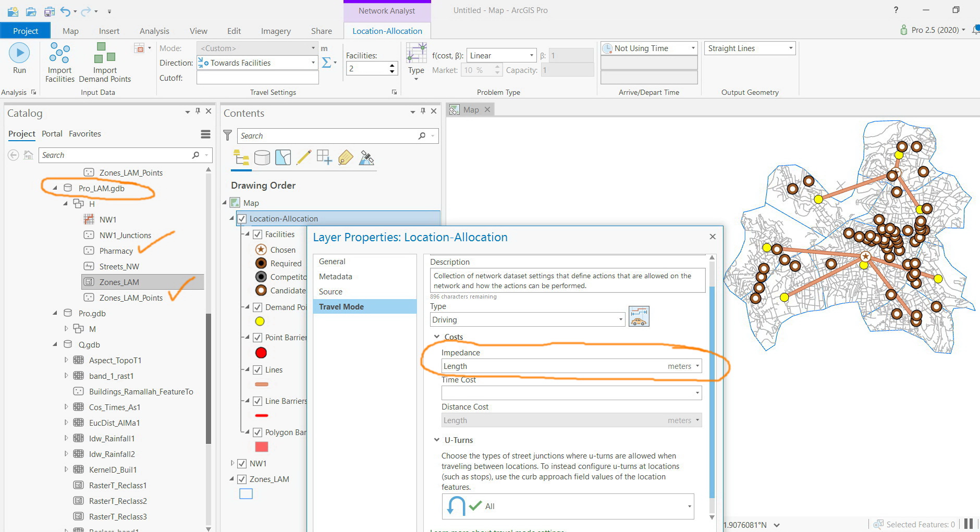This screenshot has width=980, height=532.
Task: Close the Map view tab
Action: (487, 109)
